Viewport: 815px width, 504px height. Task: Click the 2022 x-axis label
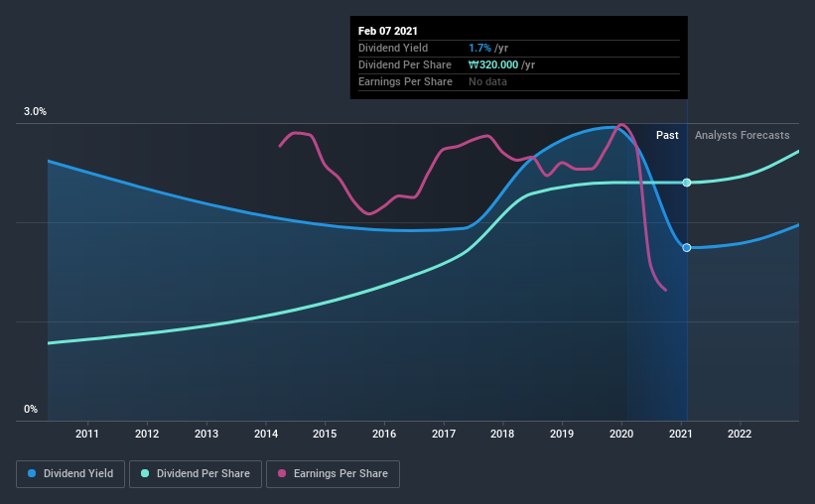click(x=740, y=434)
